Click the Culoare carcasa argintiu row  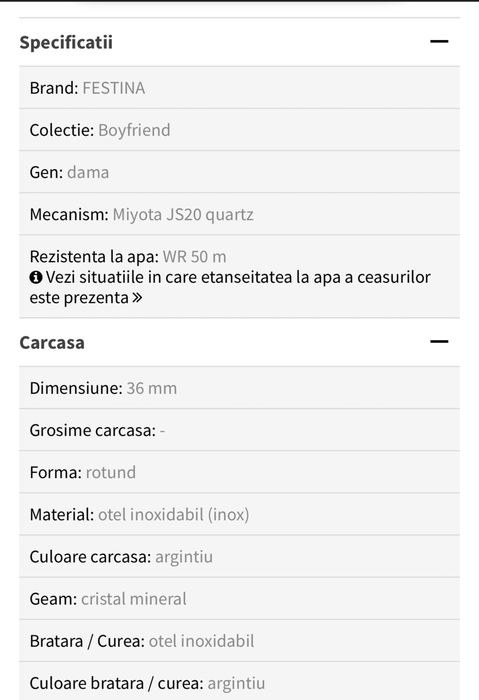pos(239,557)
